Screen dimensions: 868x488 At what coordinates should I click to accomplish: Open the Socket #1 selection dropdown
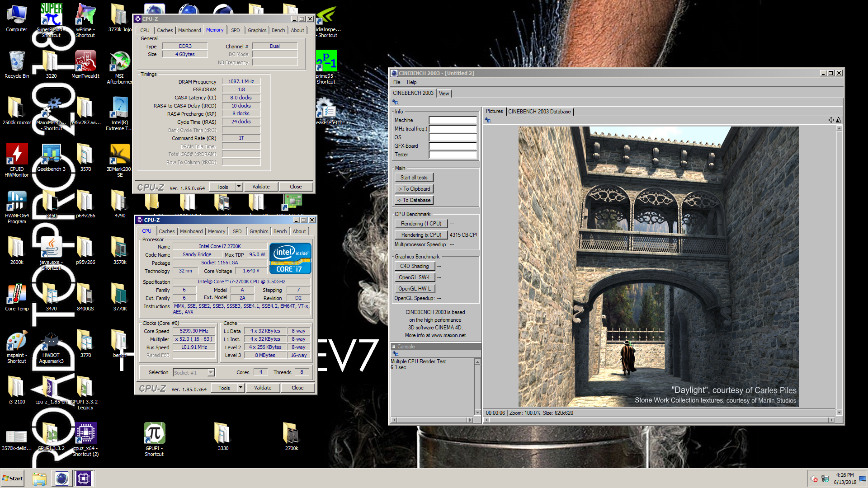[x=211, y=372]
